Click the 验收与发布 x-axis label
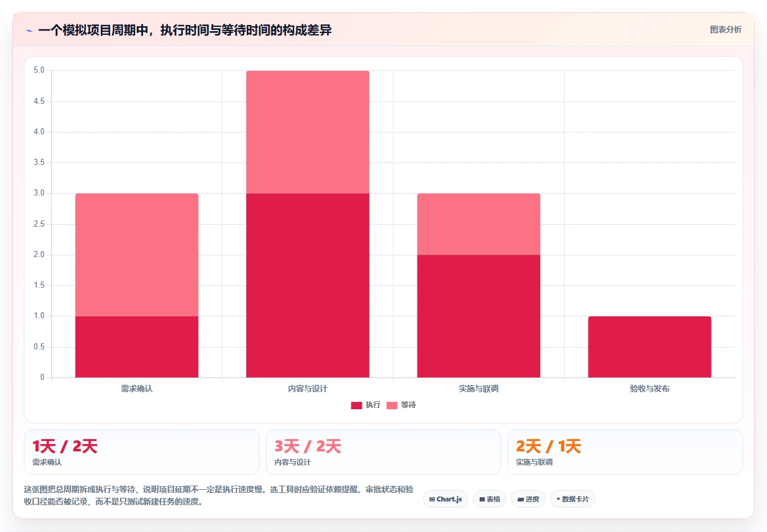Image resolution: width=767 pixels, height=532 pixels. pyautogui.click(x=650, y=388)
